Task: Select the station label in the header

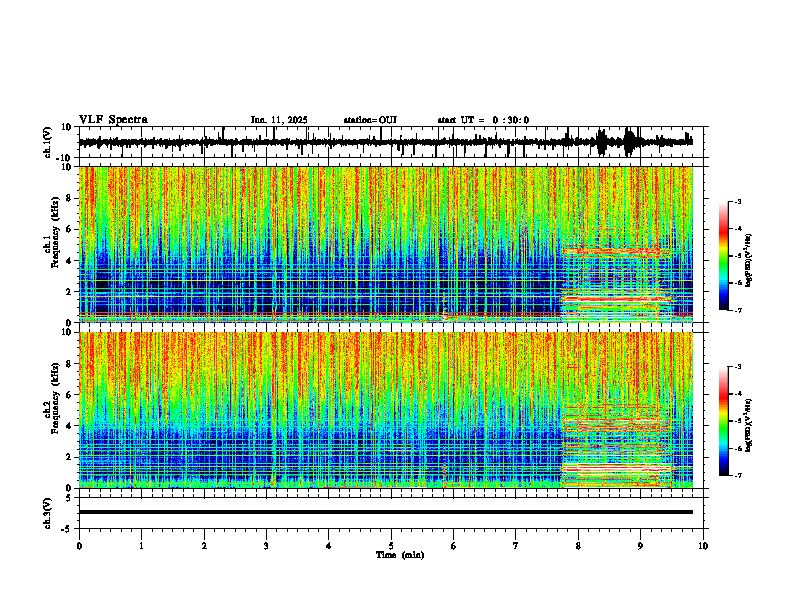Action: [x=370, y=120]
